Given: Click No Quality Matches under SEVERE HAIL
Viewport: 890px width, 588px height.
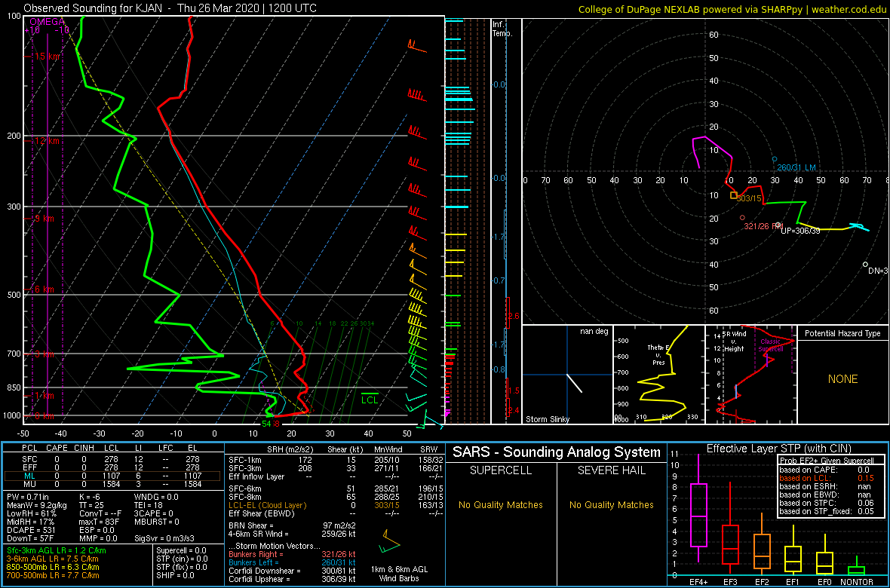Looking at the screenshot, I should point(612,504).
